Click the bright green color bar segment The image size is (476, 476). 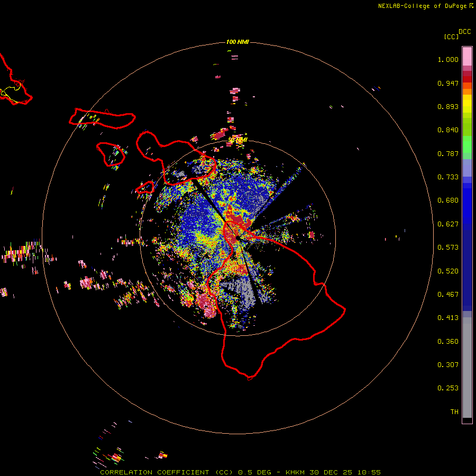(x=467, y=144)
